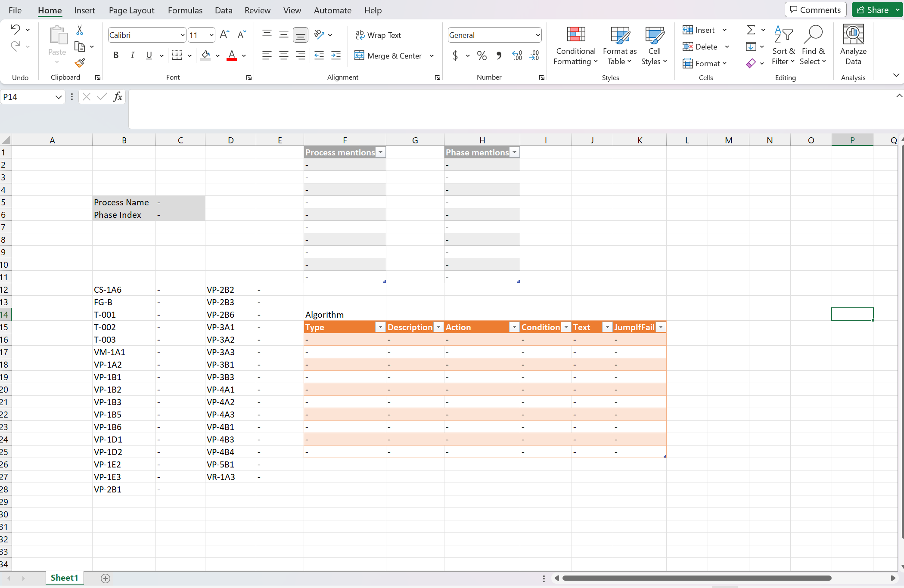The image size is (904, 588).
Task: Toggle Bottom Align vertical alignment
Action: [x=300, y=34]
